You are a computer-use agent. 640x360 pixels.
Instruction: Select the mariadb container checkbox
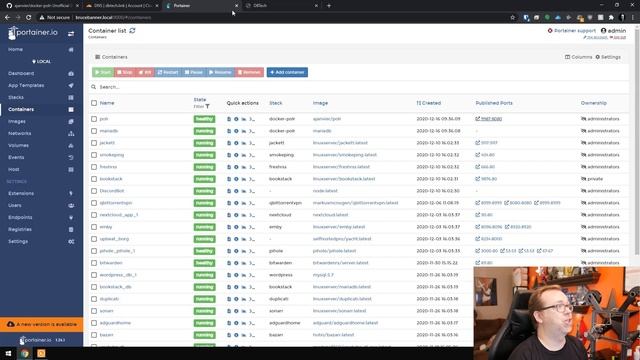[x=94, y=131]
